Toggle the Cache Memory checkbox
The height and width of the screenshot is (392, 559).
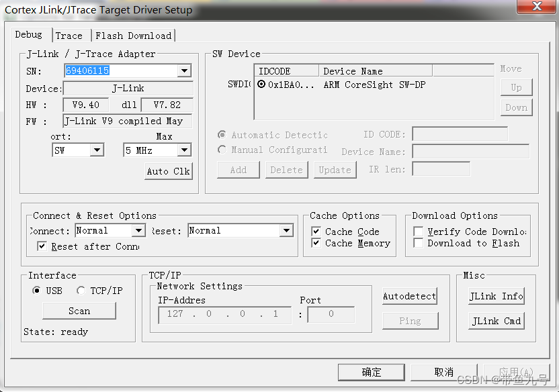[316, 243]
